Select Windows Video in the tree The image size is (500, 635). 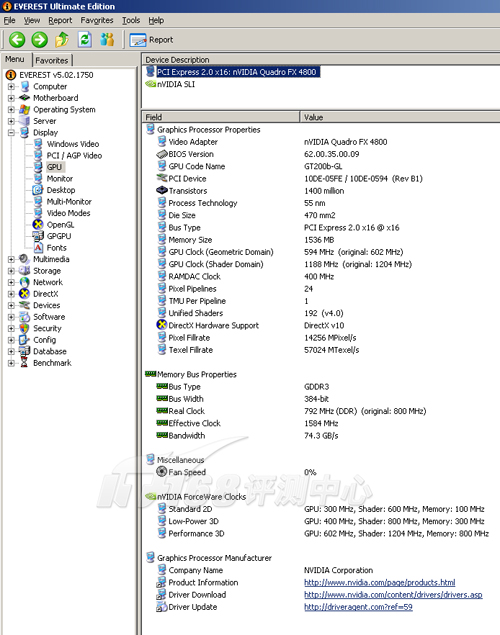(x=73, y=144)
